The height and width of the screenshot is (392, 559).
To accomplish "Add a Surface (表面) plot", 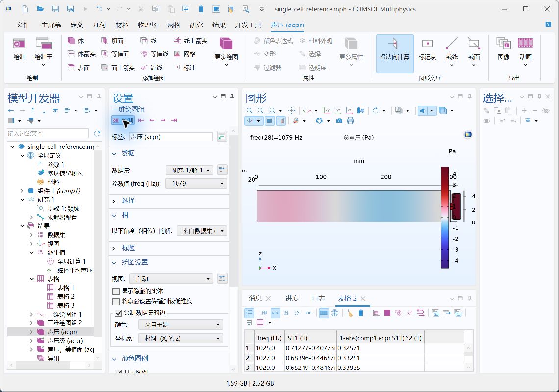I will click(x=79, y=67).
